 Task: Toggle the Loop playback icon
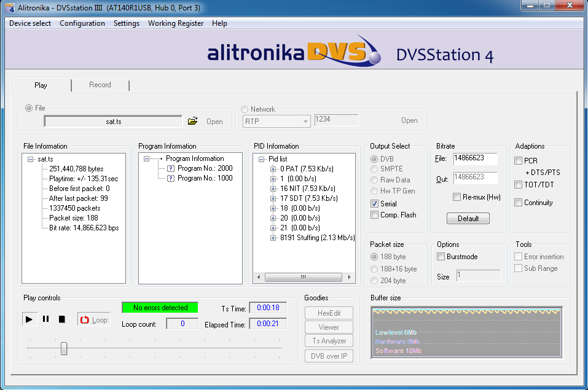pos(85,320)
